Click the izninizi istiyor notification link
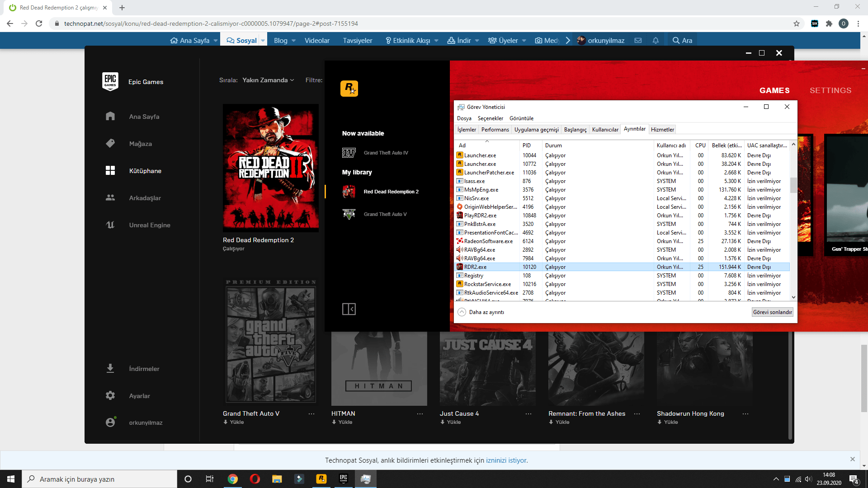868x488 pixels. 506,460
